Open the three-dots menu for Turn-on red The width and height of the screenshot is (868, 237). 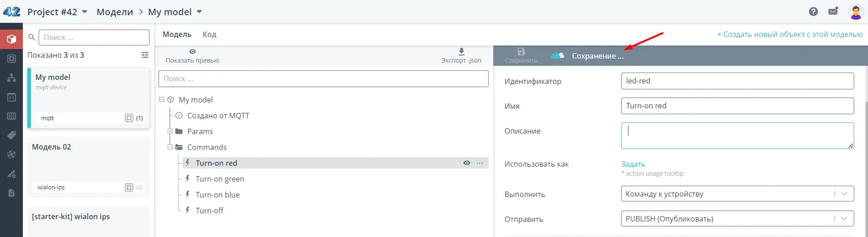pos(480,163)
